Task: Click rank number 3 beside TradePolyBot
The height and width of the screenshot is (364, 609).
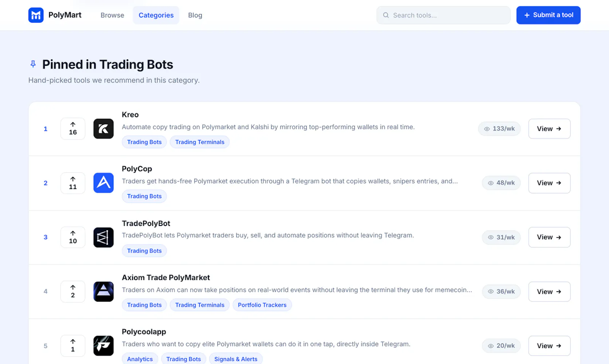Action: (45, 237)
